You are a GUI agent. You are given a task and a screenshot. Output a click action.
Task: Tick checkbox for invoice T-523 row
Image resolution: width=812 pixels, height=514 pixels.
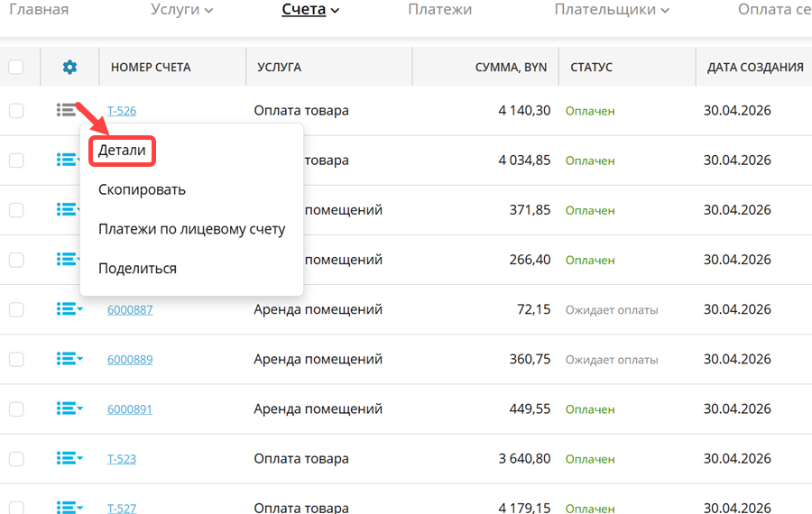(16, 458)
